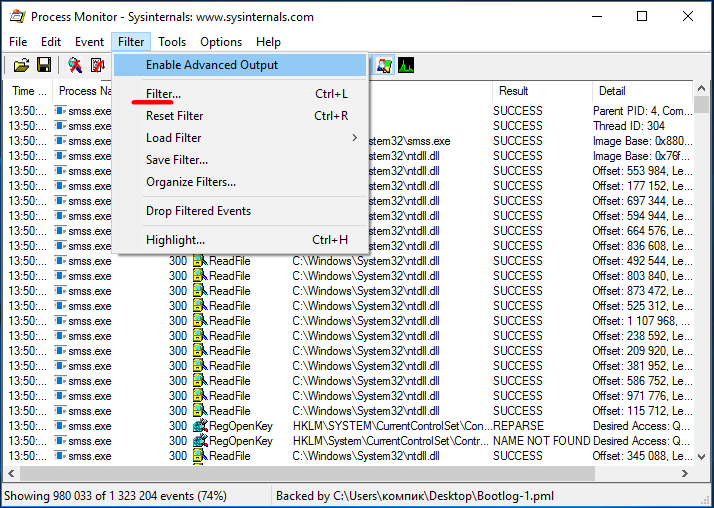
Task: Choose Highlight... menu entry
Action: click(x=240, y=240)
